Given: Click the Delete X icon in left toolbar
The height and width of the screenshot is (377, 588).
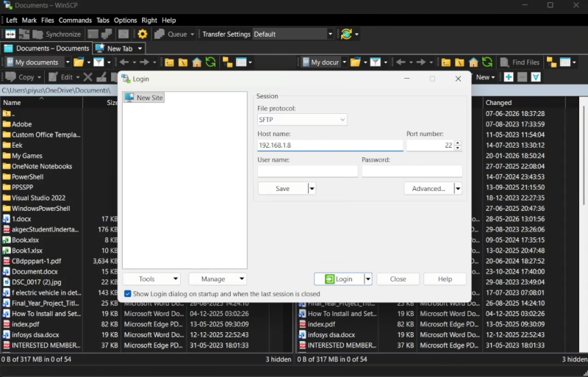Looking at the screenshot, I should pyautogui.click(x=87, y=77).
